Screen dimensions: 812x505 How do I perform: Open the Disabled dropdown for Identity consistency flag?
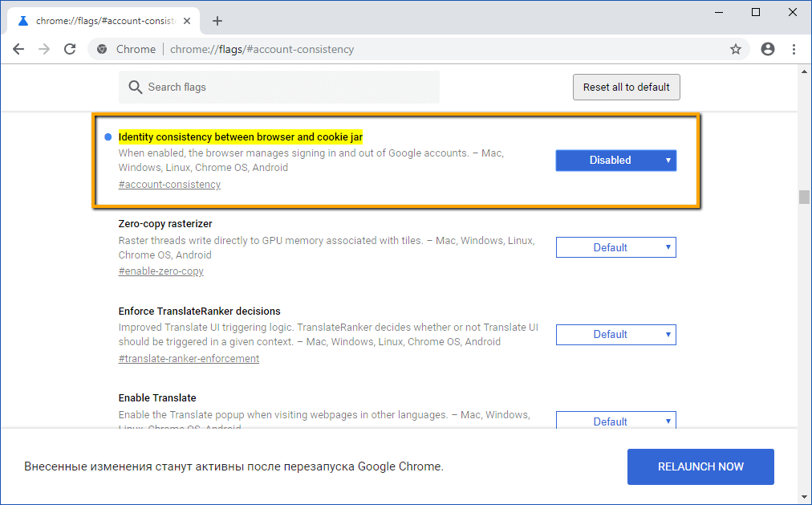[x=615, y=160]
